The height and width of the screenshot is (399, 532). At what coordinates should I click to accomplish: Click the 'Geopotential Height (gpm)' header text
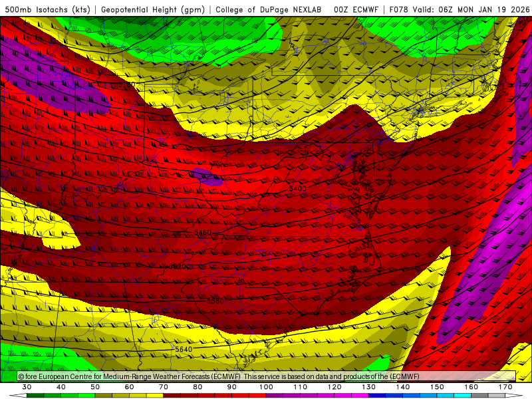click(153, 9)
